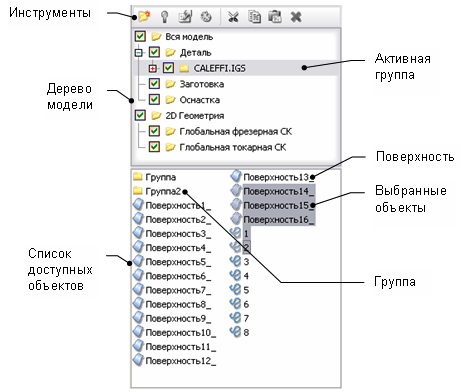Select Поверхность7_ in the list

[x=178, y=290]
